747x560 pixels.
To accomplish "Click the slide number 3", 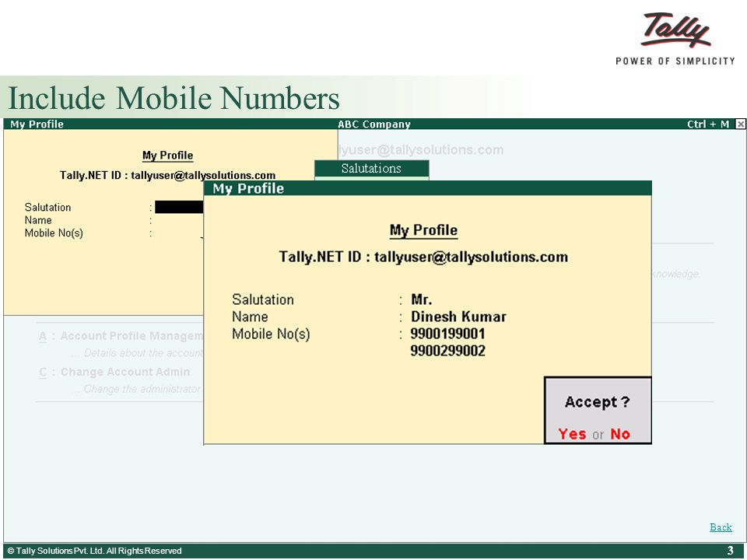I will coord(730,551).
